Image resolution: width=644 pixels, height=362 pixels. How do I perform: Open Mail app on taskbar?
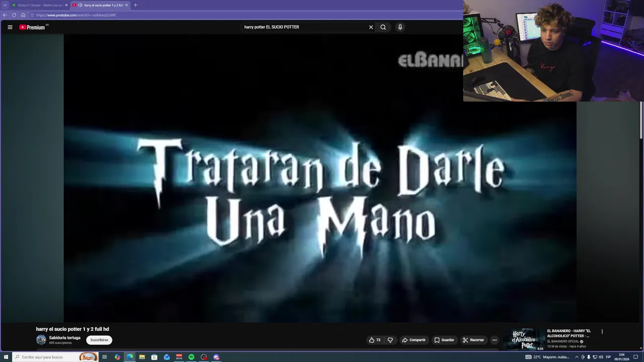pyautogui.click(x=167, y=357)
